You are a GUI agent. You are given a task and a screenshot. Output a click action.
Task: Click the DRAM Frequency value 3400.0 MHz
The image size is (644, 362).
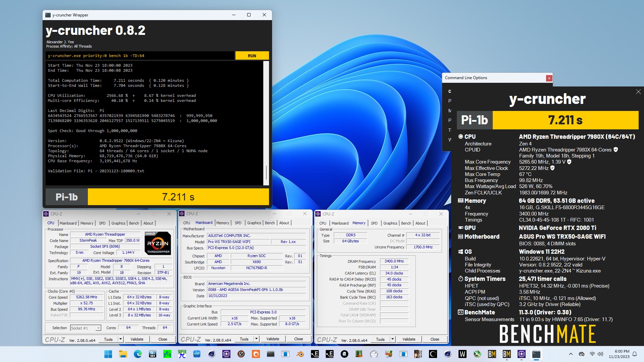pos(394,261)
